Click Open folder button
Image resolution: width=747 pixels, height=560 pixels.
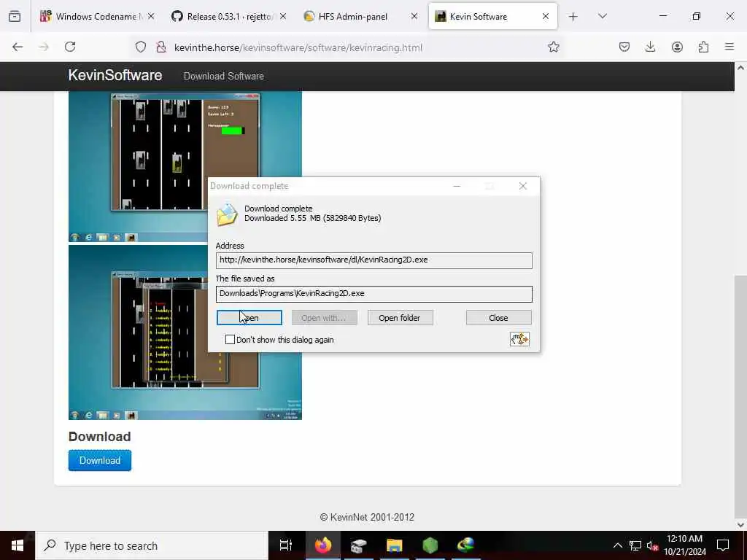(400, 318)
